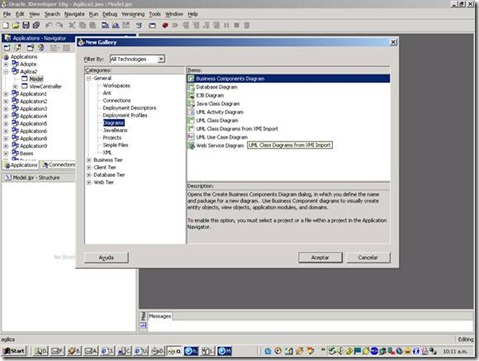This screenshot has height=361, width=479.
Task: Click the Ayuda button
Action: point(106,257)
